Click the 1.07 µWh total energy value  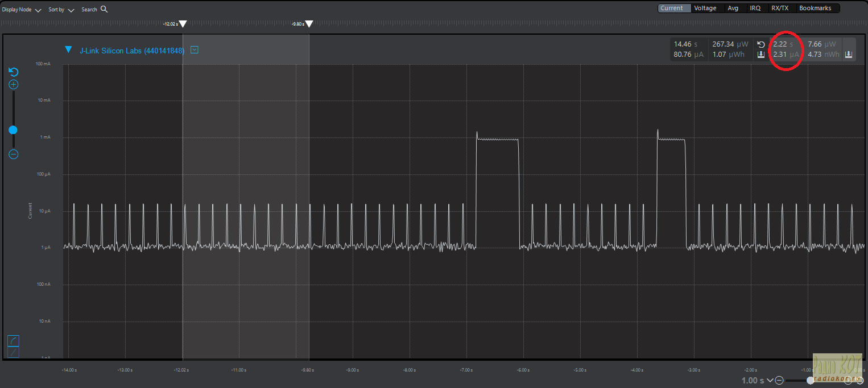tap(729, 55)
